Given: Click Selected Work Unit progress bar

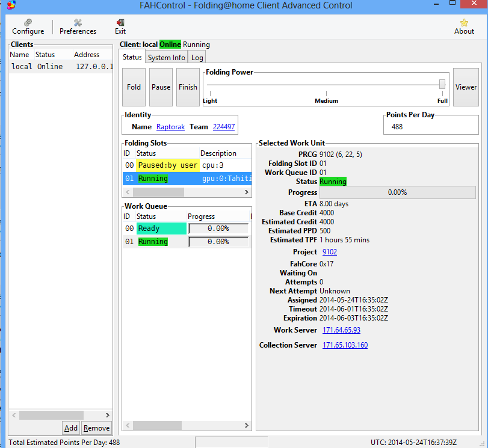Looking at the screenshot, I should pos(397,192).
